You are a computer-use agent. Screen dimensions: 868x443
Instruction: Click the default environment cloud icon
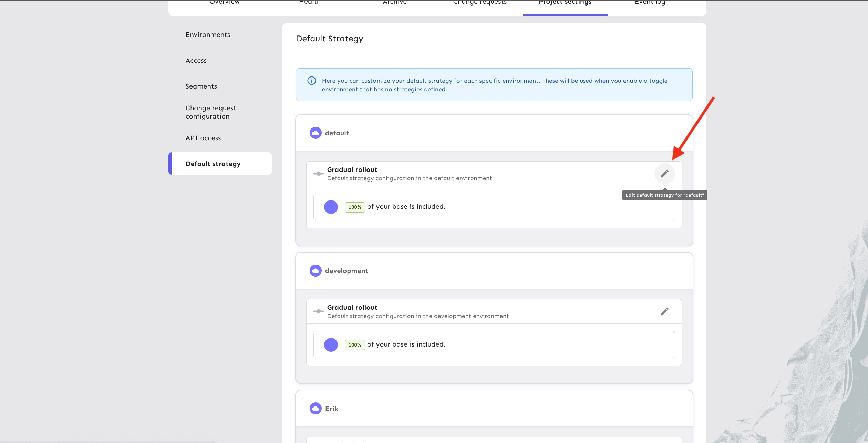pyautogui.click(x=315, y=133)
